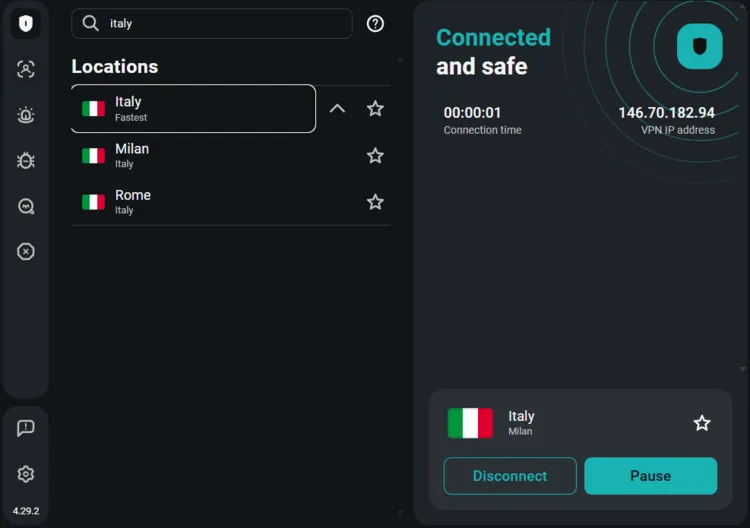Open the Alert siren sidebar icon

click(x=26, y=115)
